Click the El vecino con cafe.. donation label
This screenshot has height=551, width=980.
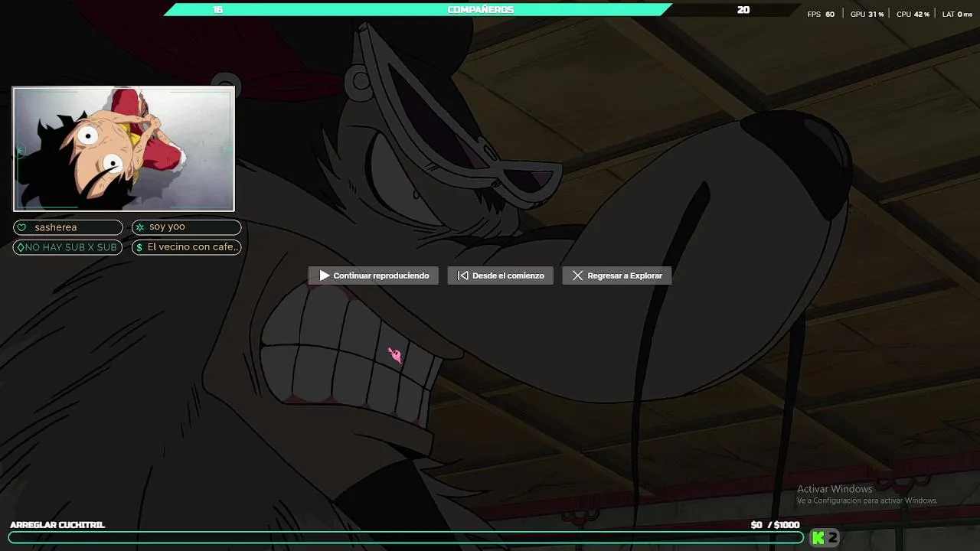click(186, 247)
